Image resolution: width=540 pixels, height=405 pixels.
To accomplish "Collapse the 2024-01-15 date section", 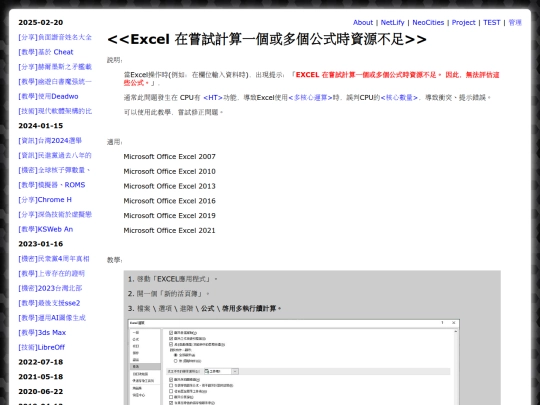I will point(41,126).
